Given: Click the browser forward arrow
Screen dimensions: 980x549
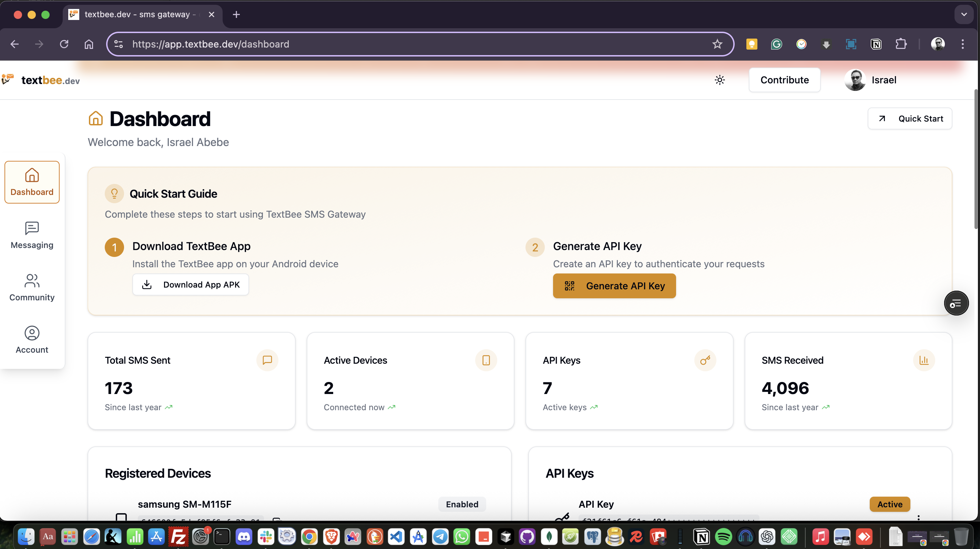Looking at the screenshot, I should (39, 44).
